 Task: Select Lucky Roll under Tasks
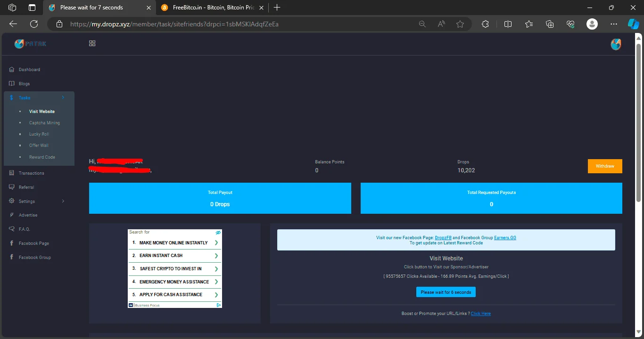tap(39, 134)
